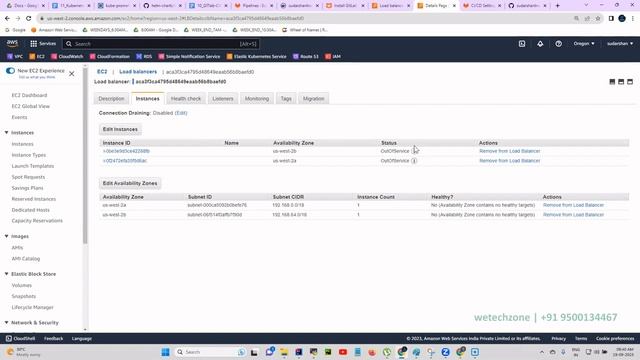Viewport: 640px width, 360px height.
Task: Edit Connection Draining setting
Action: pyautogui.click(x=181, y=113)
